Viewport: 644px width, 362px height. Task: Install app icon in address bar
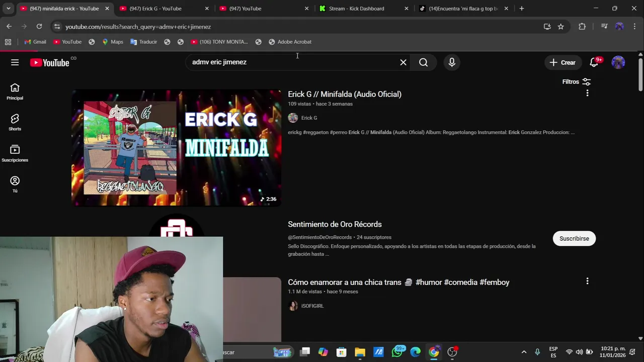tap(547, 27)
